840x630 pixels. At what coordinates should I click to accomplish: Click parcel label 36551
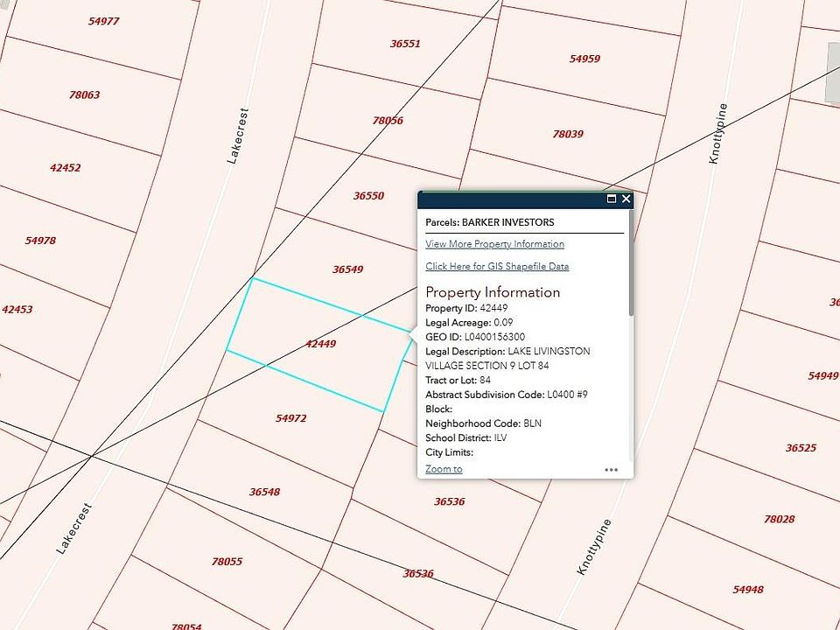tap(405, 44)
